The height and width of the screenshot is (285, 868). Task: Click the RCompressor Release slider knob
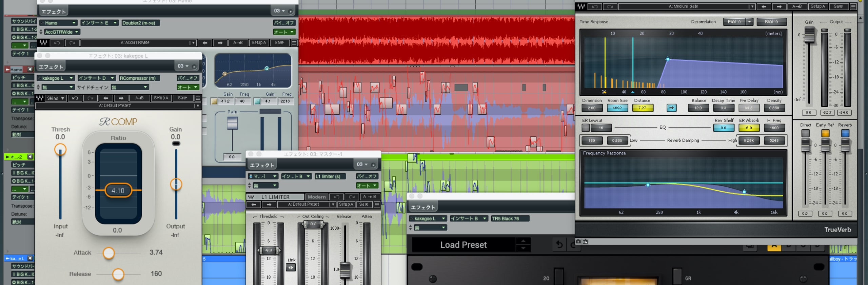tap(118, 274)
